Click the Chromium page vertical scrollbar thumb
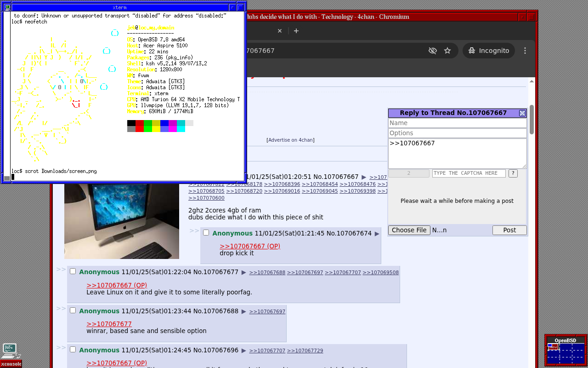Viewport: 588px width, 368px height. pos(531,120)
